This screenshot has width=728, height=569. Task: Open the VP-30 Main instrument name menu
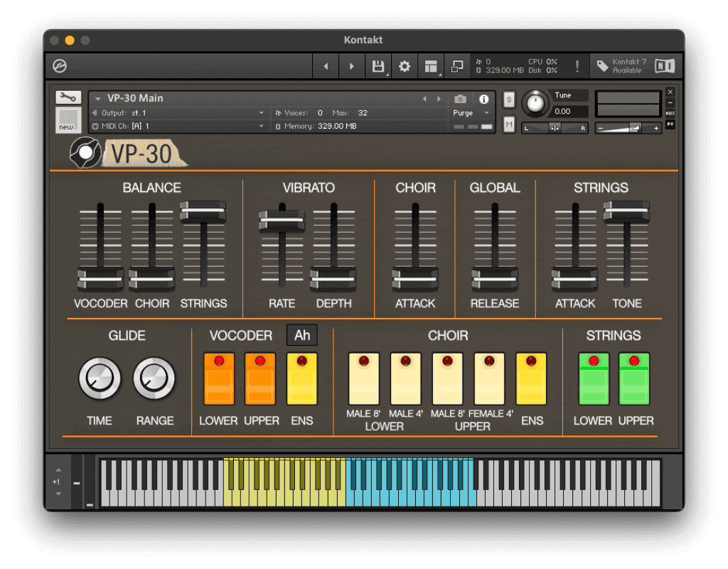(135, 98)
